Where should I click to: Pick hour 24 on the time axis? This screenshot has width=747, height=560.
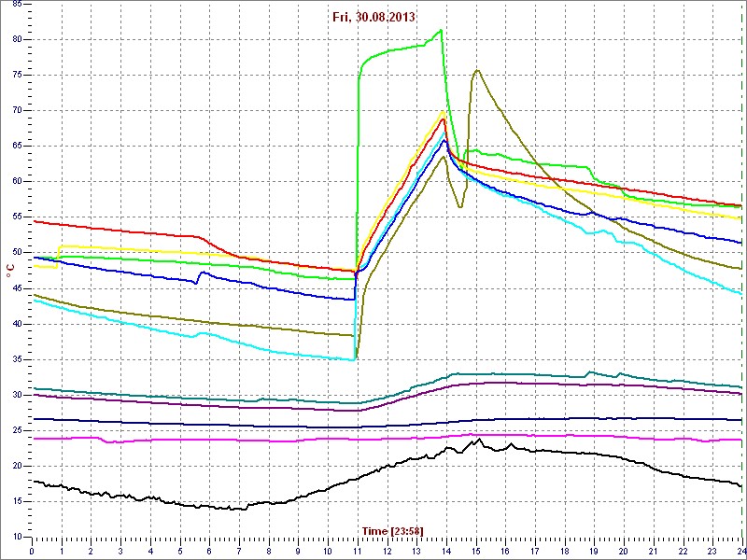coord(740,551)
